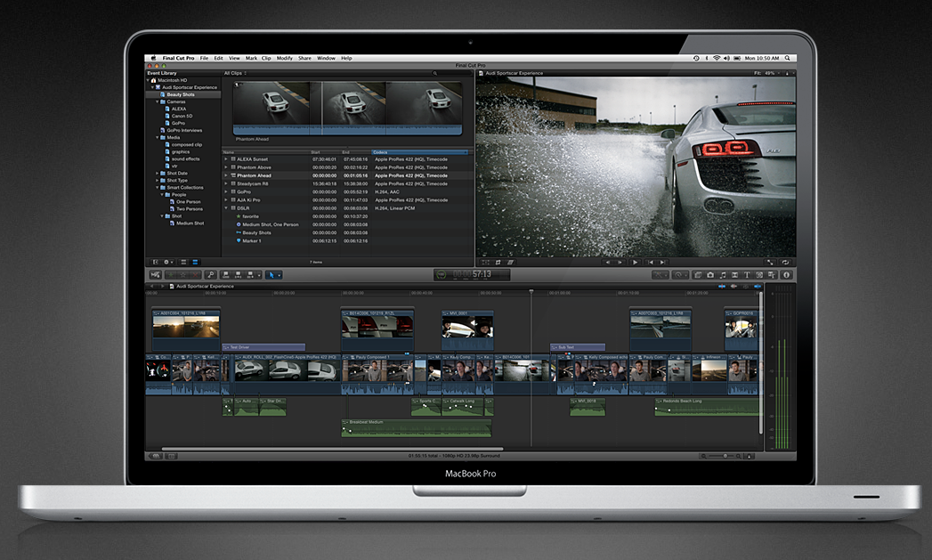Switch Event Browser to filmstrip view
932x560 pixels.
coord(183,262)
